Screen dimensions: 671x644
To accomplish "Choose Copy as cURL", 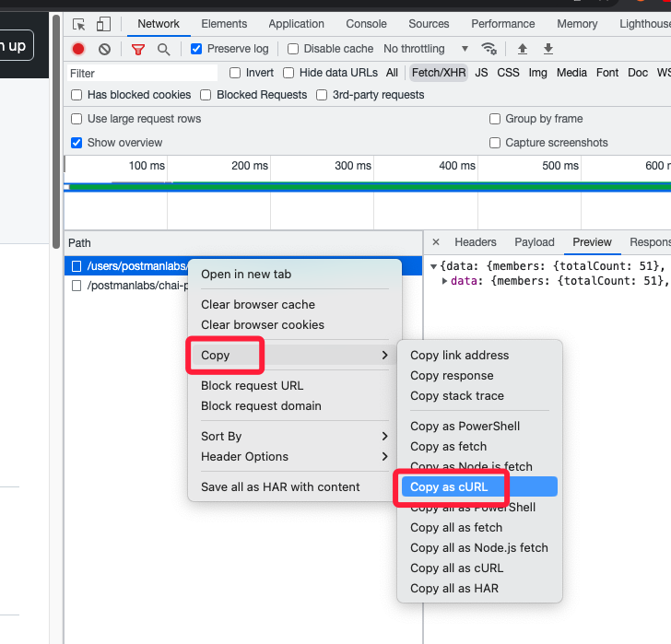I will coord(479,486).
